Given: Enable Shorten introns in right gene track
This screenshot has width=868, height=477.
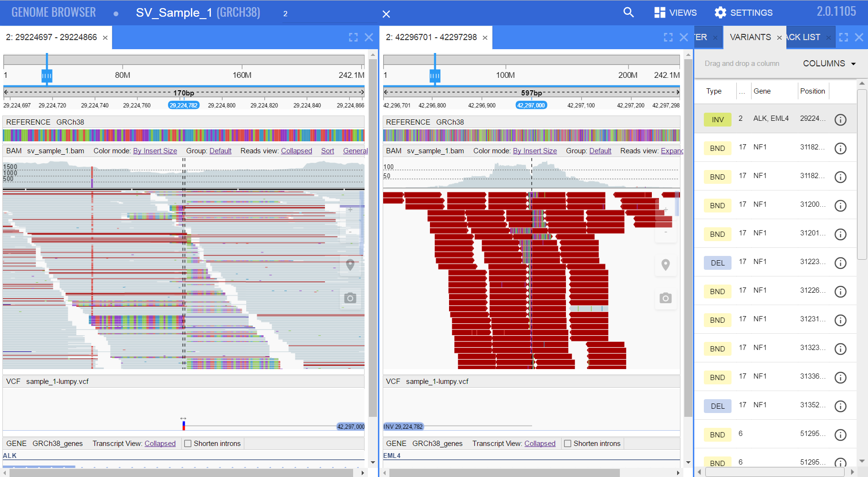Looking at the screenshot, I should (568, 444).
